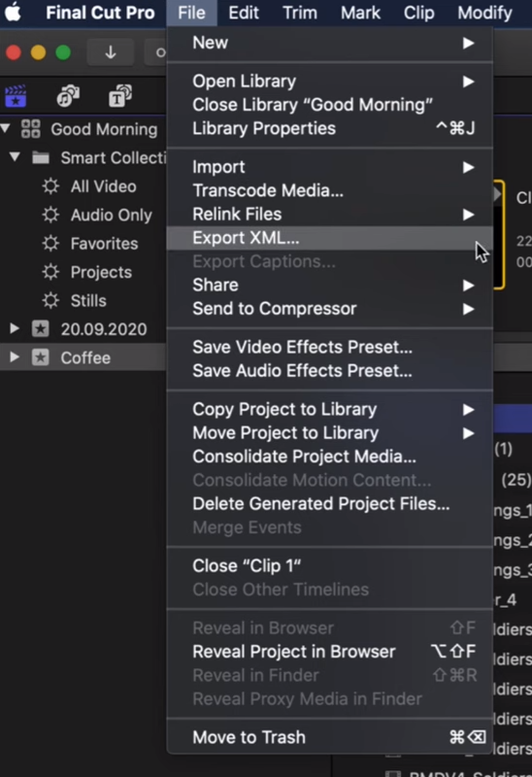Viewport: 532px width, 777px height.
Task: Show the Photos and Audio sidebar
Action: click(x=68, y=96)
